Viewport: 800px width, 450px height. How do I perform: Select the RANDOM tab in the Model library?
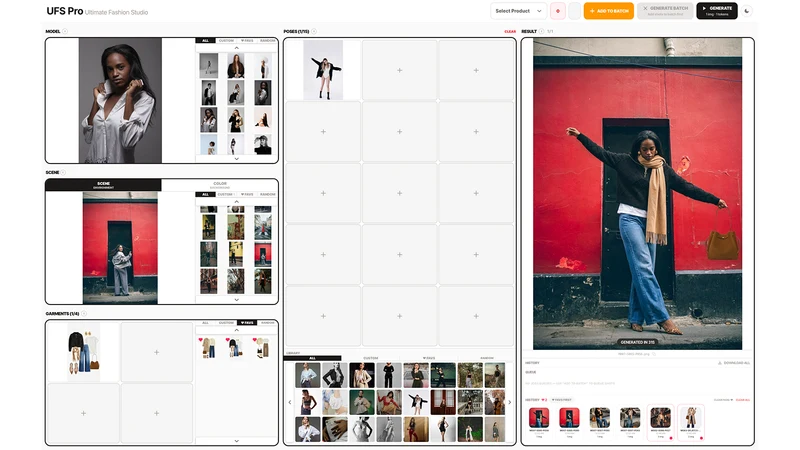[x=267, y=40]
